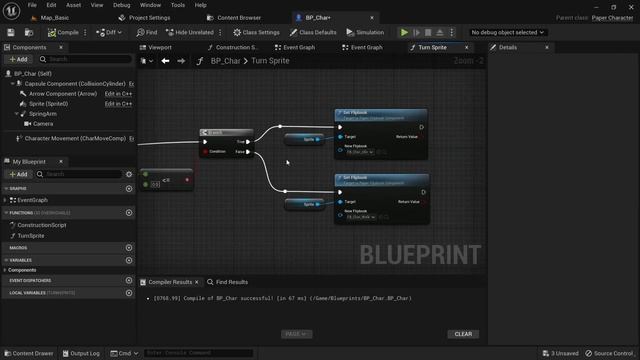Screen dimensions: 640x360
Task: Open compile options three-dot menu
Action: point(85,32)
